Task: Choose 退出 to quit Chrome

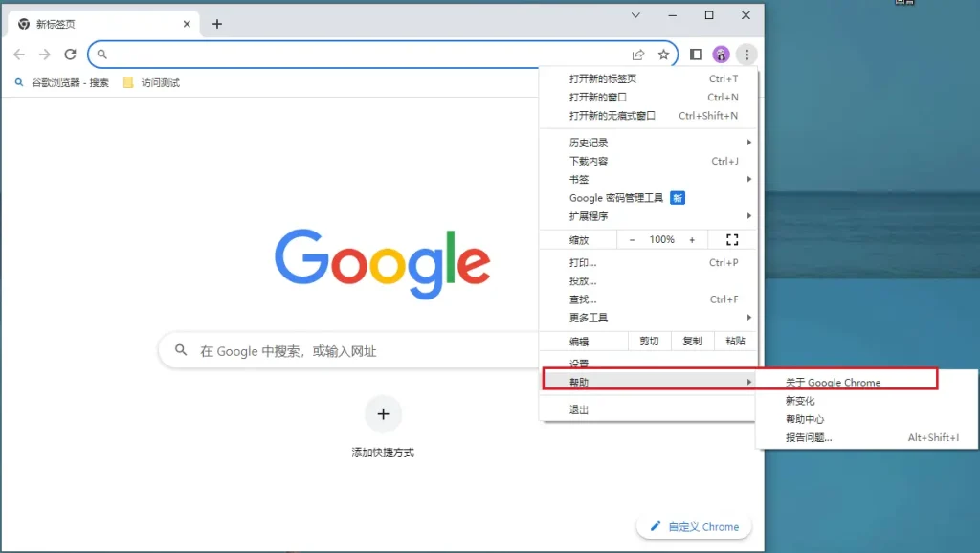Action: 649,409
